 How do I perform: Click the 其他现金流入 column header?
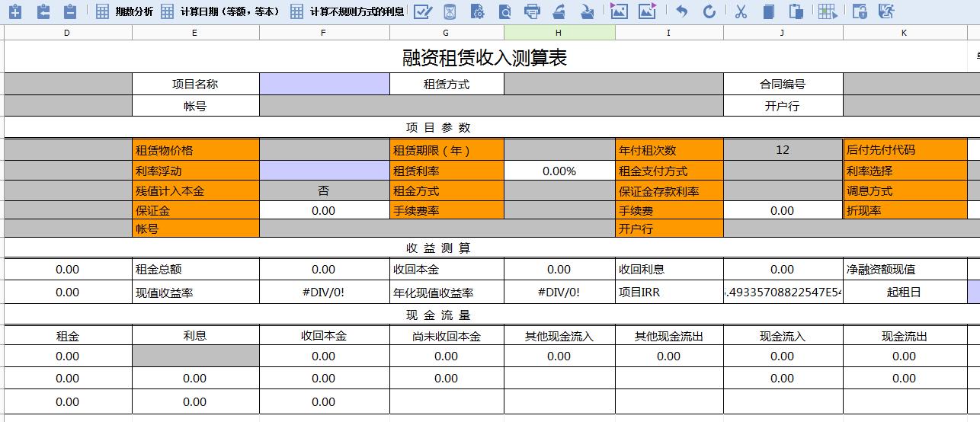click(559, 336)
